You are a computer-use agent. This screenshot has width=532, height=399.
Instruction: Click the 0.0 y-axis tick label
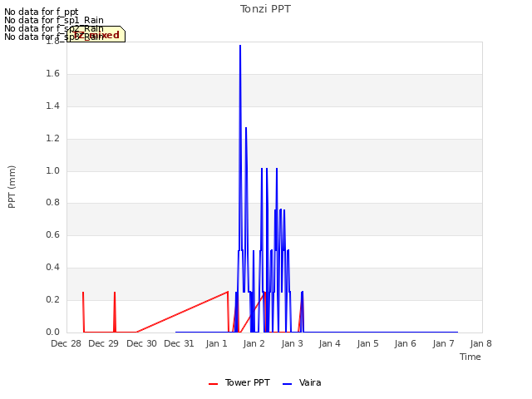(x=52, y=332)
